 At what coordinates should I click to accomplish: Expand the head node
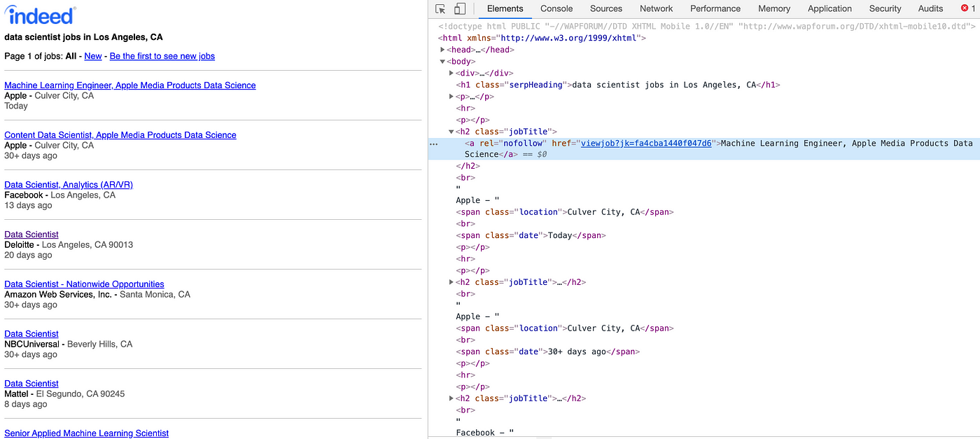click(x=442, y=50)
